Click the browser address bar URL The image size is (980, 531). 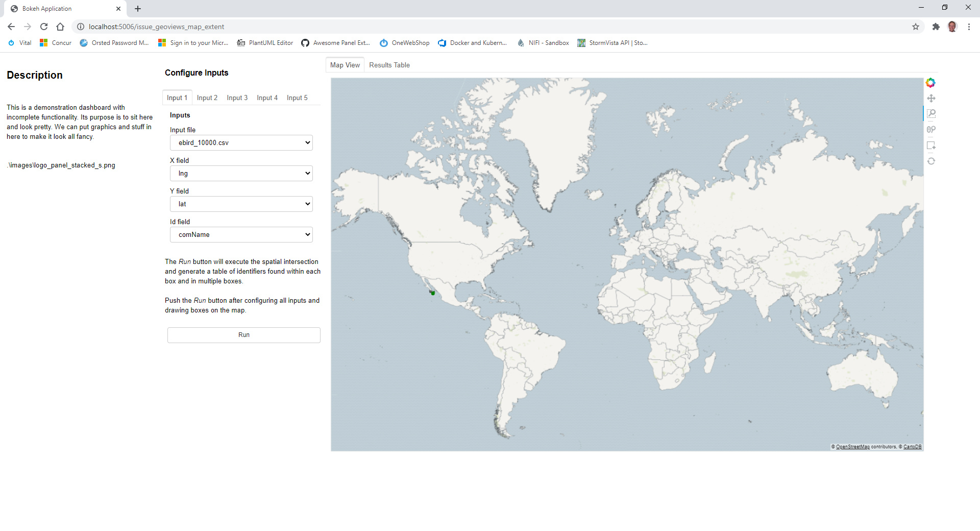click(156, 27)
